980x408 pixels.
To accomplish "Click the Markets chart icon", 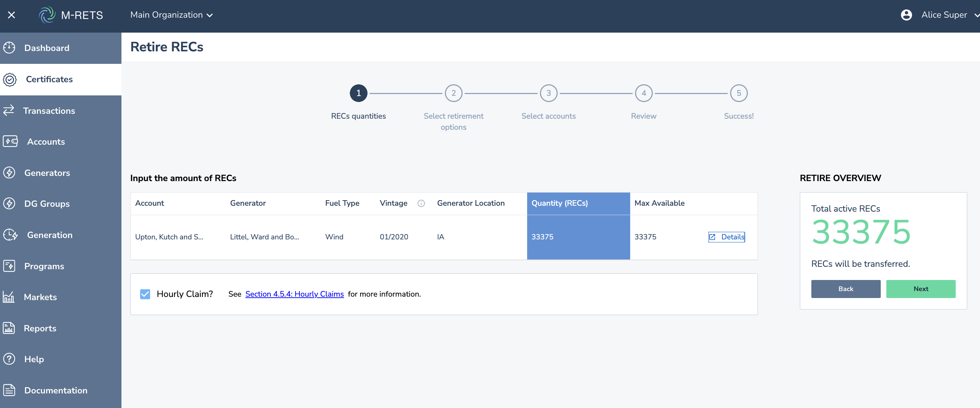I will coord(9,297).
